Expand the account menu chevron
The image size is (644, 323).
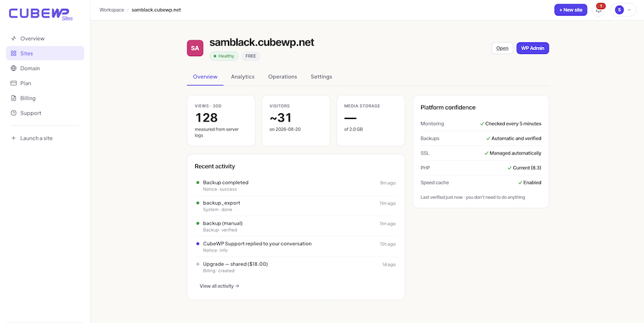pos(629,10)
